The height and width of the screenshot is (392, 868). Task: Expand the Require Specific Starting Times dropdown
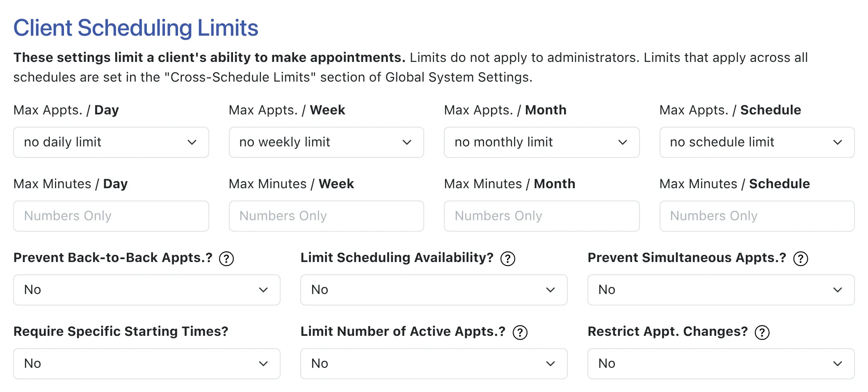click(x=147, y=364)
